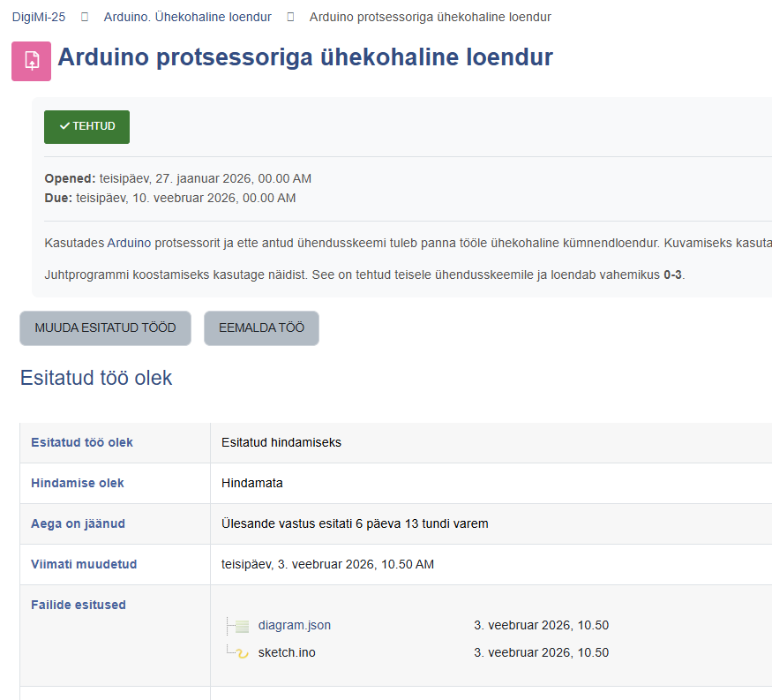Screen dimensions: 772x700
Task: Click the checkmark in the TEHTUD button
Action: [64, 126]
